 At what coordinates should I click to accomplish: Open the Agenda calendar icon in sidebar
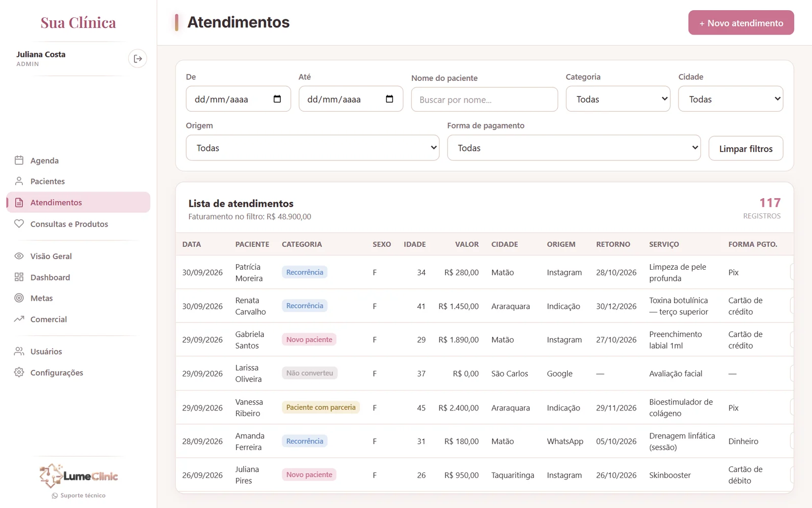point(19,160)
